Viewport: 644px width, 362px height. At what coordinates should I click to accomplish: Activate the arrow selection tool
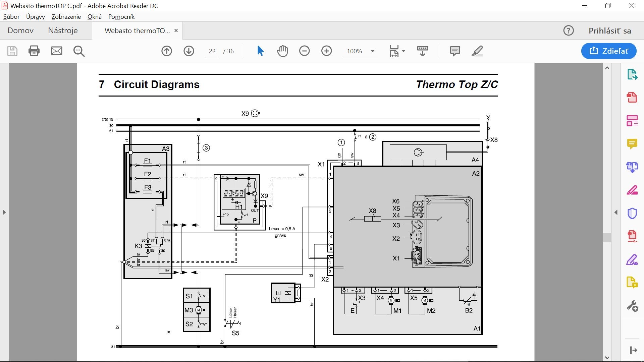click(260, 51)
